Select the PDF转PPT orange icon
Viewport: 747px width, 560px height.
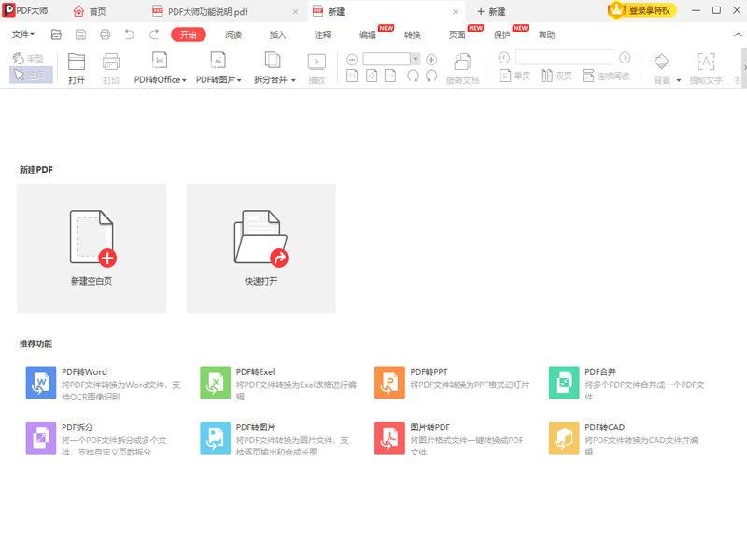pos(389,383)
